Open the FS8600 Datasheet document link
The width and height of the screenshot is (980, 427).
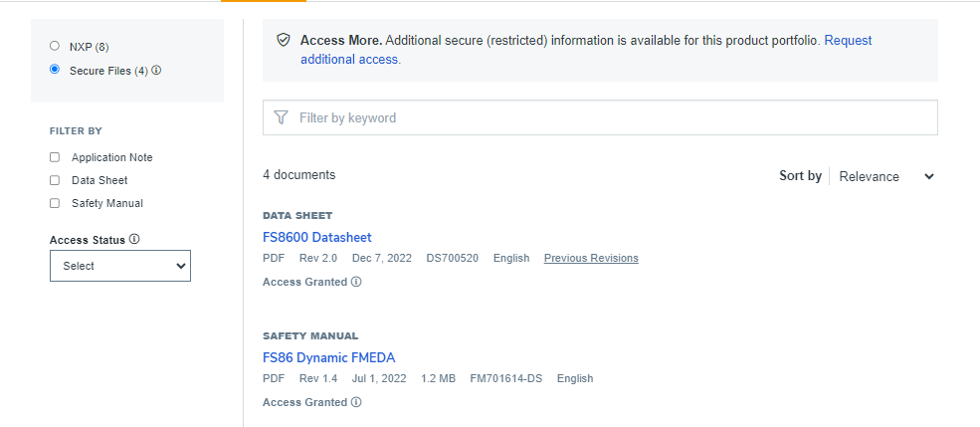(316, 237)
